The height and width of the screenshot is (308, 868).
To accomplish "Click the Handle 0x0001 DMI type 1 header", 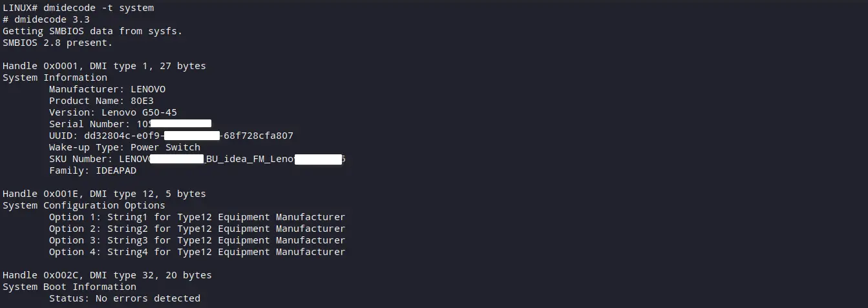I will tap(104, 66).
